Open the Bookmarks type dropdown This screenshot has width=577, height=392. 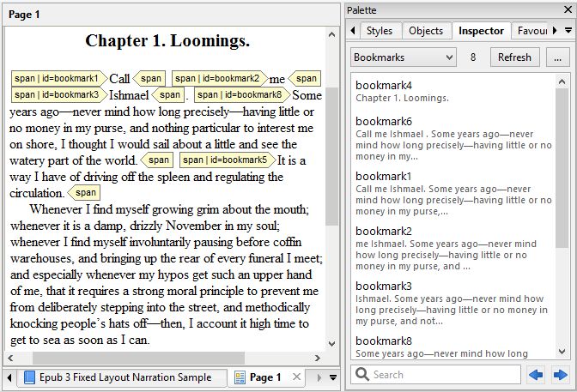[x=404, y=57]
